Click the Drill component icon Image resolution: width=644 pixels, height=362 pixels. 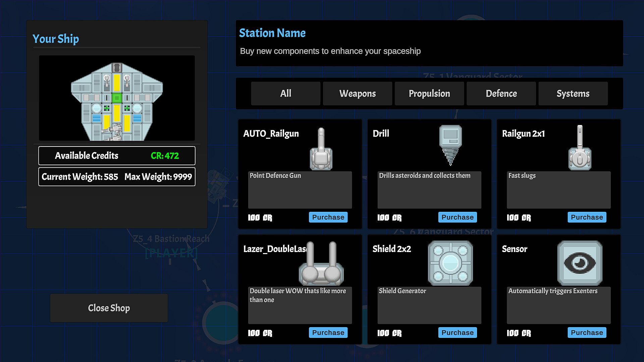(450, 145)
